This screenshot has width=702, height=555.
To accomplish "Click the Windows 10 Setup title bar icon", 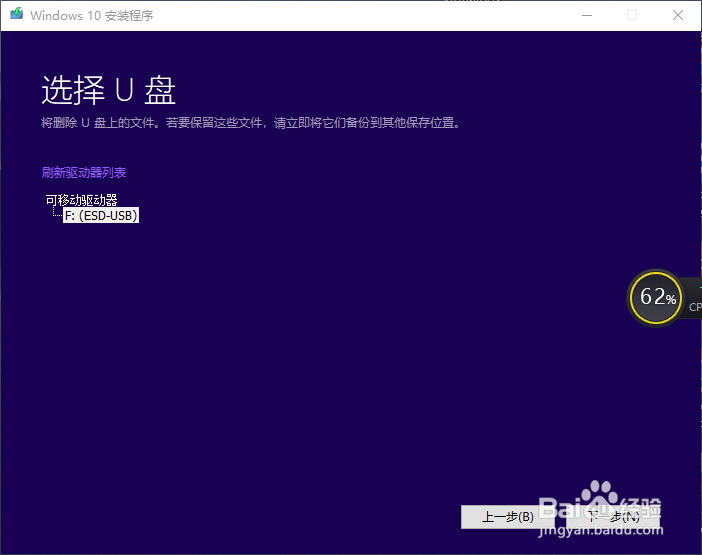I will (x=17, y=14).
